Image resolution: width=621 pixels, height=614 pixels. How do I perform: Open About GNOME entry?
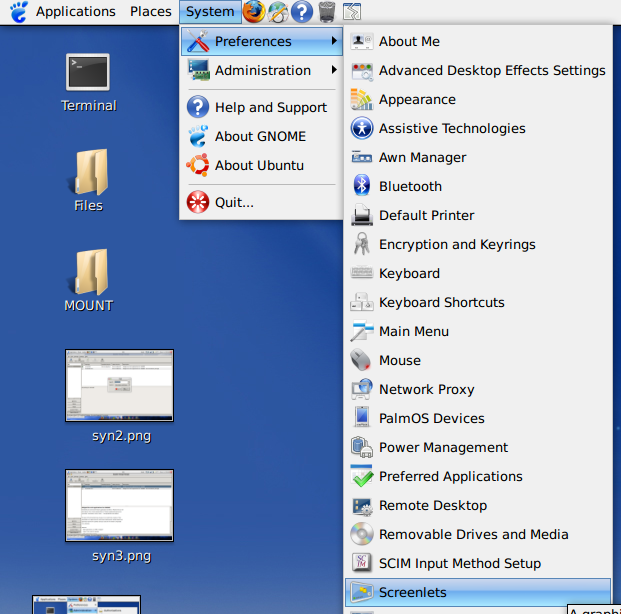261,136
